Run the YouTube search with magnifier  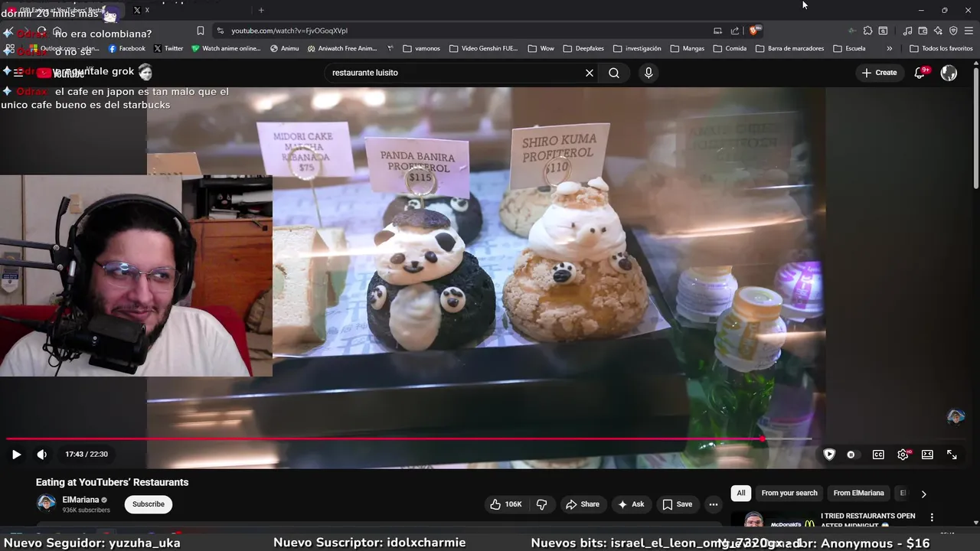point(614,73)
